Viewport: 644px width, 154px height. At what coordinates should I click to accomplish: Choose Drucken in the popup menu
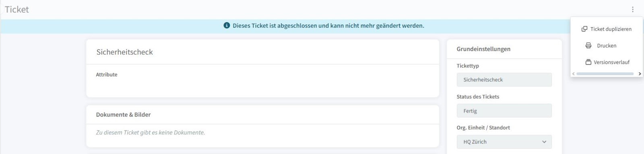pyautogui.click(x=607, y=45)
